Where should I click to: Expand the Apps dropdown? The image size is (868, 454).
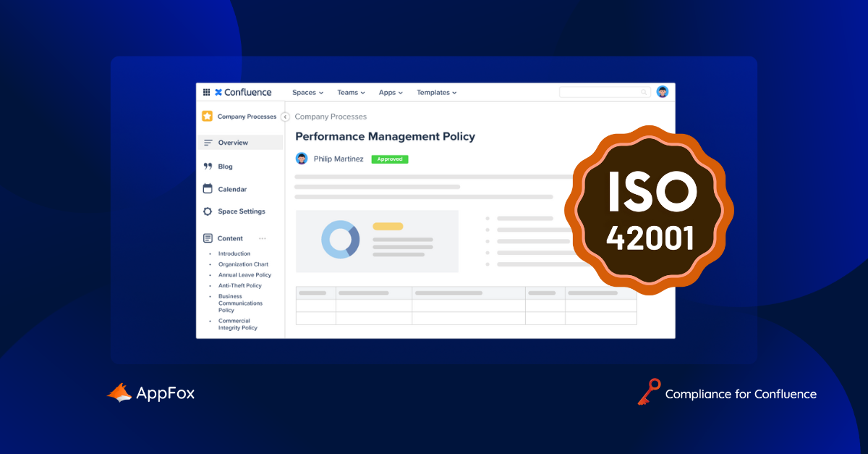(391, 93)
